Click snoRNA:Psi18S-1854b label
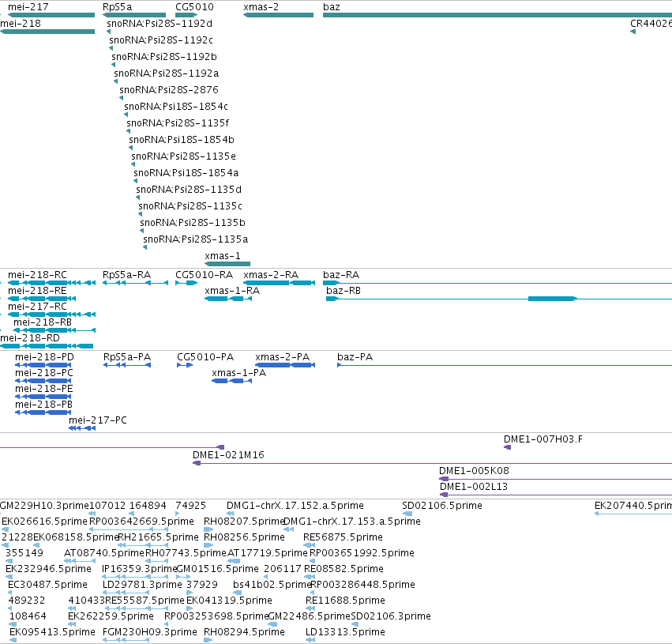The height and width of the screenshot is (644, 672). tap(182, 140)
